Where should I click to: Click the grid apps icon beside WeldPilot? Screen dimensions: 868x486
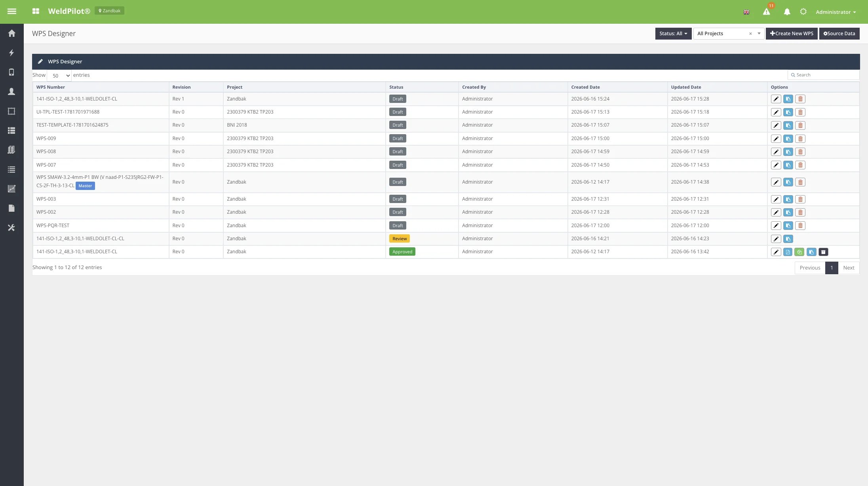[36, 11]
